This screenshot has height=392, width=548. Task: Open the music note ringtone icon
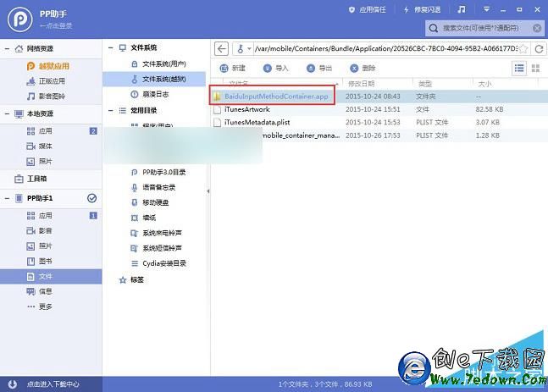click(462, 9)
